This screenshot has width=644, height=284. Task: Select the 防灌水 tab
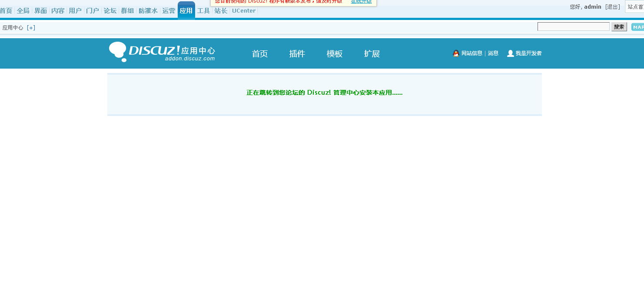(148, 11)
